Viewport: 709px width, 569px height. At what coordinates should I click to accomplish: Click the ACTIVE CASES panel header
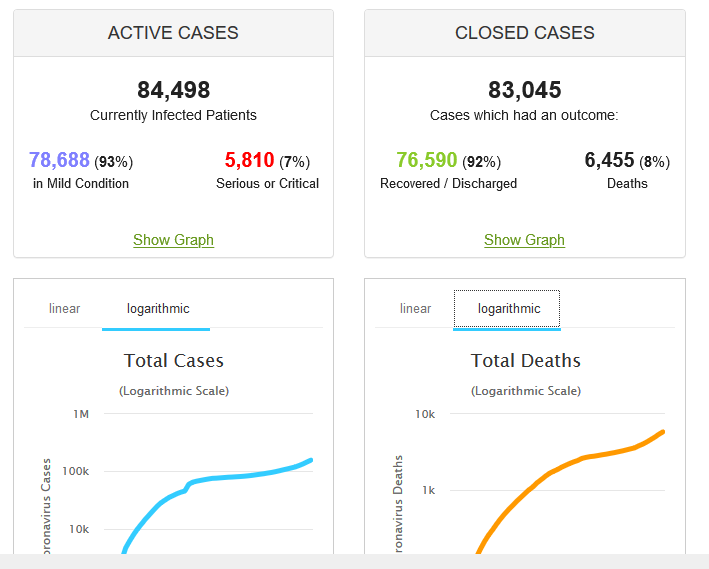point(173,33)
